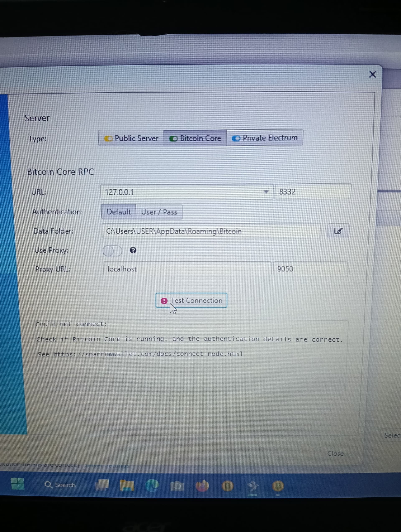The image size is (401, 532).
Task: Select the Public Server type
Action: coord(131,138)
